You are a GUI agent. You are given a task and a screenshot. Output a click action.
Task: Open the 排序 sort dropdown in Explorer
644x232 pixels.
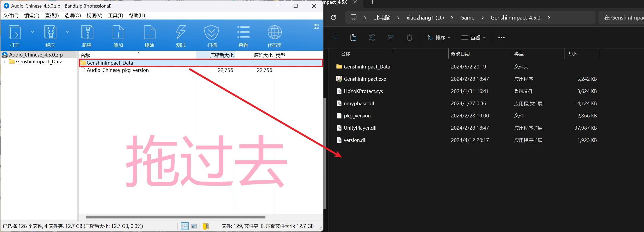[438, 38]
